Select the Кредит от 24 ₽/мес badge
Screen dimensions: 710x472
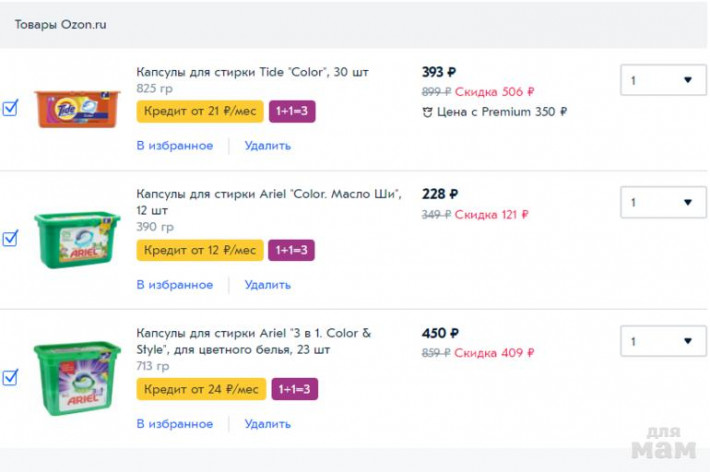tap(201, 389)
